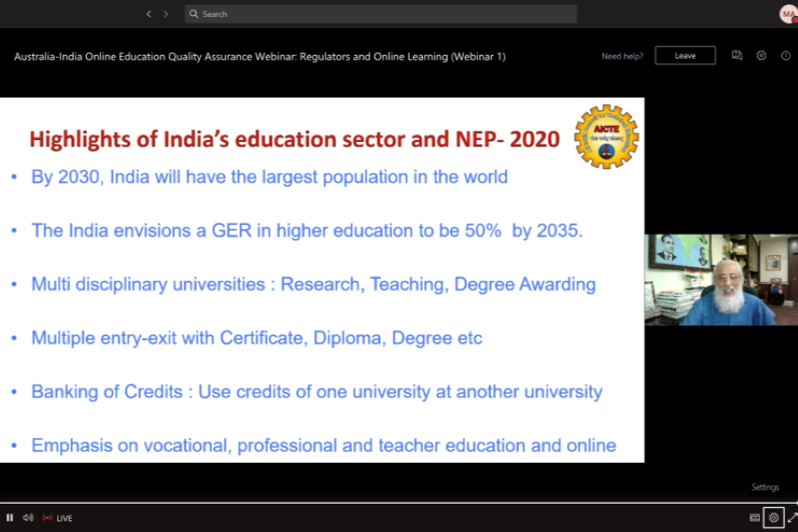Screen dimensions: 798x532
Task: Jump to LIVE indicator
Action: point(58,518)
